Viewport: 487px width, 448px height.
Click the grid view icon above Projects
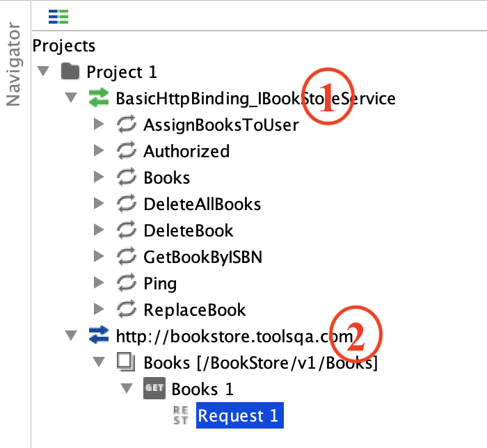coord(58,16)
